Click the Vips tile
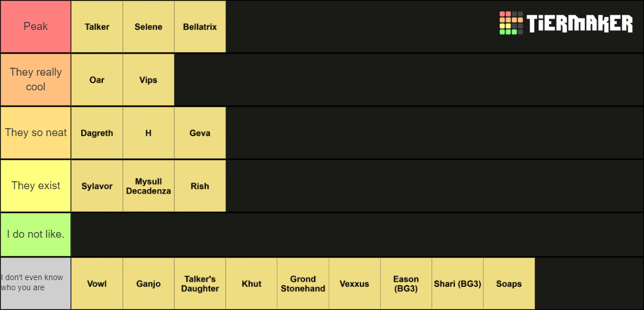This screenshot has height=310, width=644. 148,80
